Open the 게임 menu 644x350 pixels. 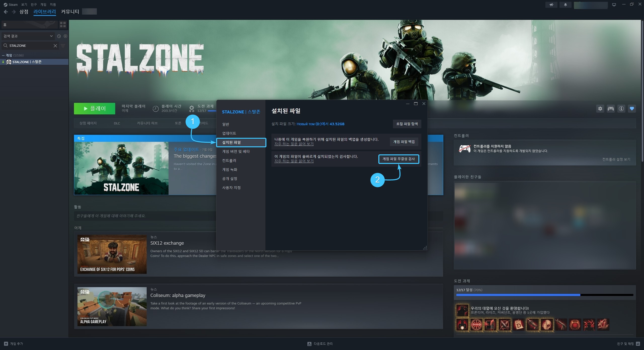pos(43,5)
